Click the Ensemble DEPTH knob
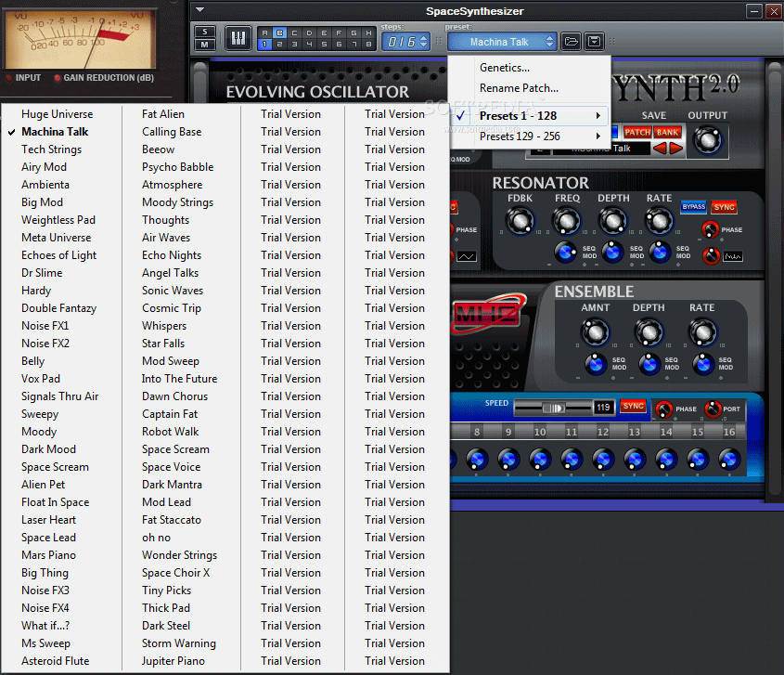 (649, 332)
